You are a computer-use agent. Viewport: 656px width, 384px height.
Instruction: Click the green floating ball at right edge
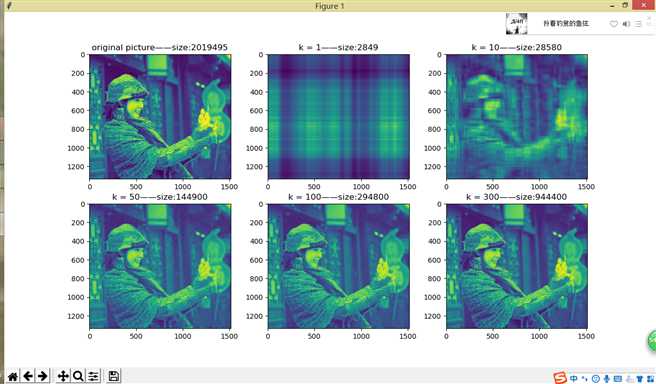pos(652,341)
